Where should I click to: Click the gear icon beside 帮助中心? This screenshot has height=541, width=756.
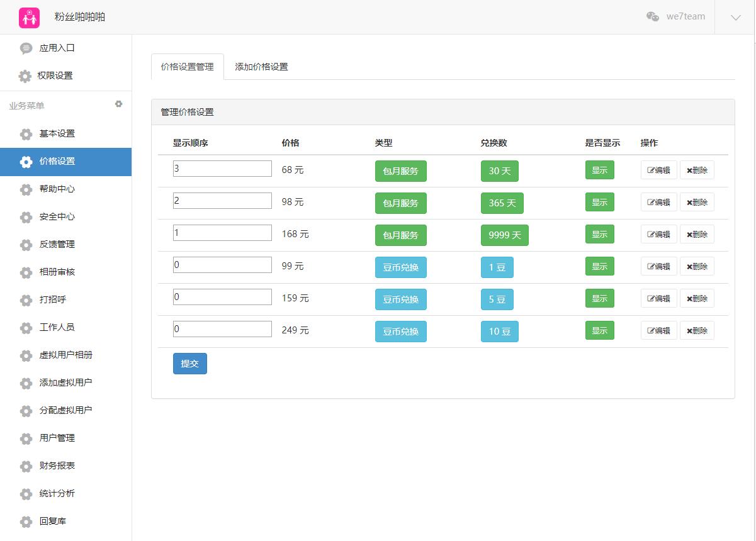tap(26, 189)
